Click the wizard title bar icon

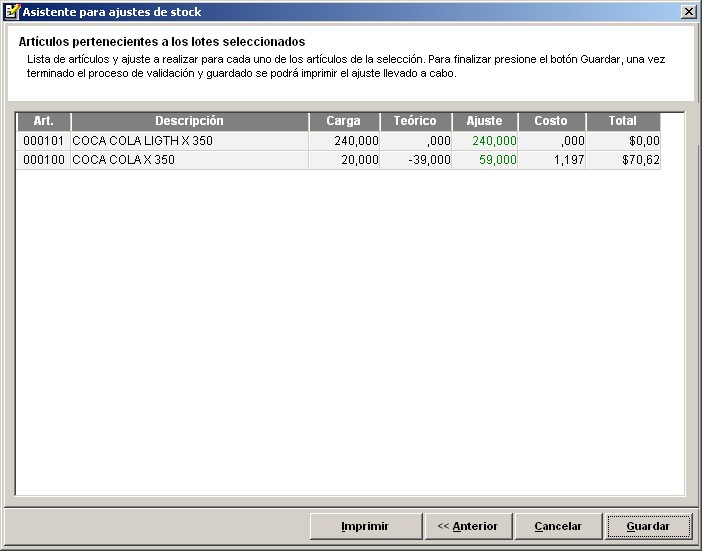click(x=12, y=12)
